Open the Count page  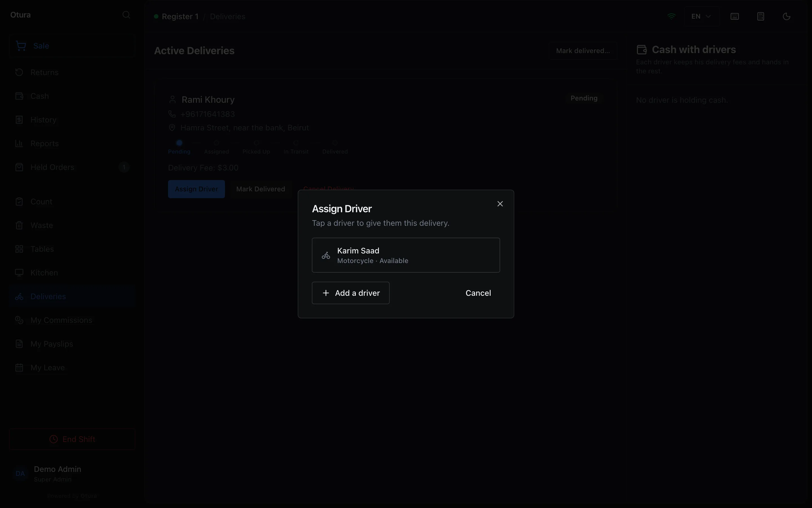pyautogui.click(x=72, y=202)
